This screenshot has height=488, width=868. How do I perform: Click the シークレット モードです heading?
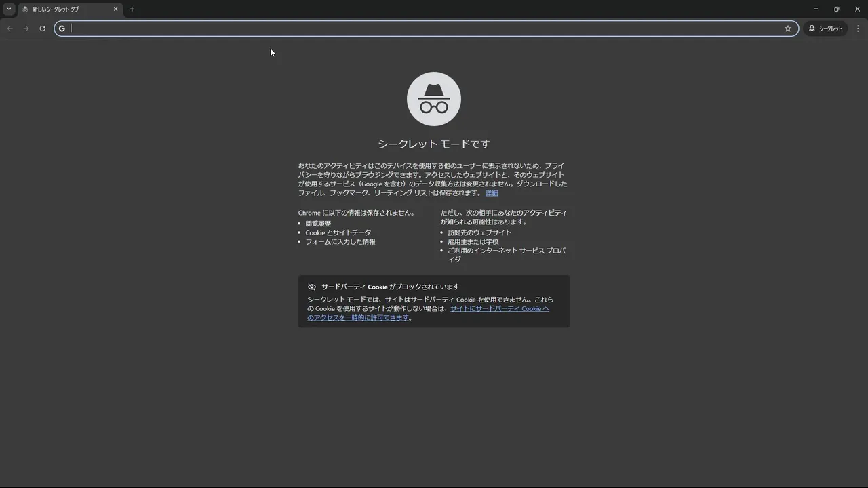click(434, 144)
